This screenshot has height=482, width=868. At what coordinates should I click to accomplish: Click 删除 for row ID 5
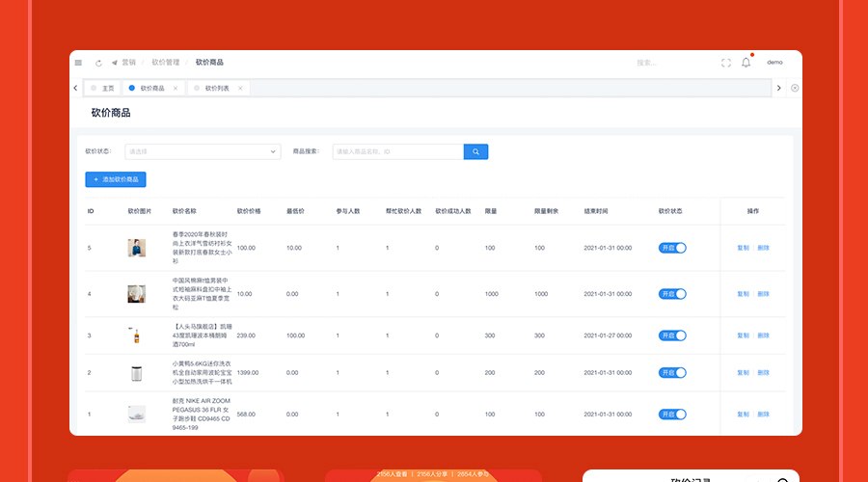pos(764,248)
